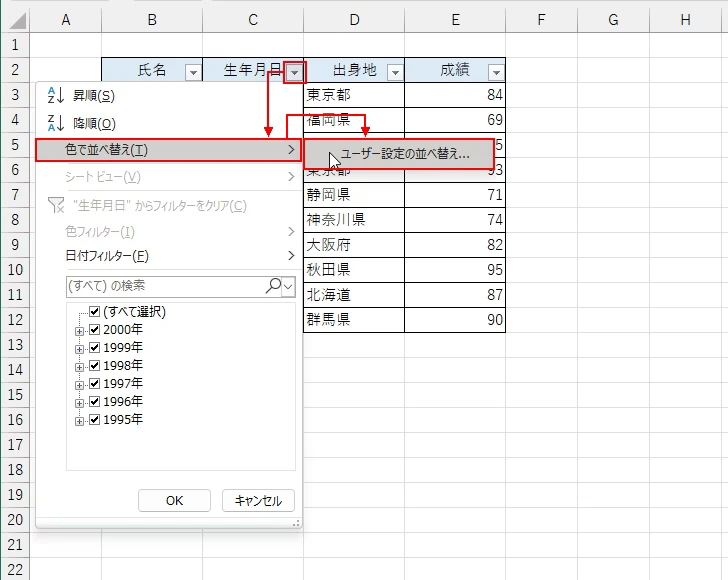
Task: Click the filter menu resize grip
Action: [296, 523]
